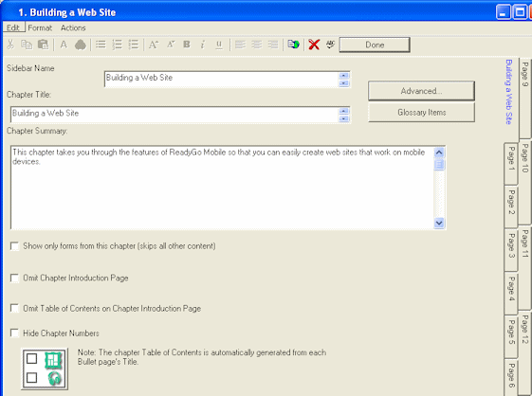Image resolution: width=532 pixels, height=396 pixels.
Task: Run the ABC spell check
Action: (330, 45)
